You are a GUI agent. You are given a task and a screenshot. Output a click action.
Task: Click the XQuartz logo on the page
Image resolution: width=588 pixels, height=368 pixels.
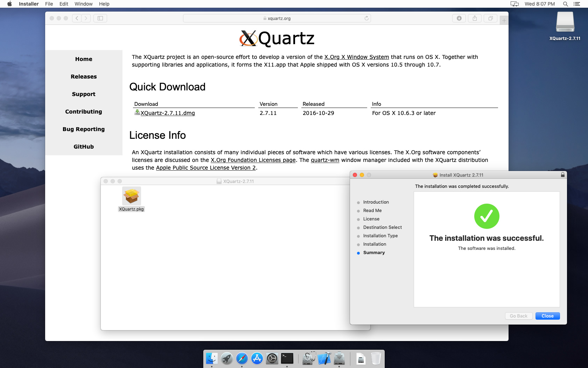[x=277, y=38]
